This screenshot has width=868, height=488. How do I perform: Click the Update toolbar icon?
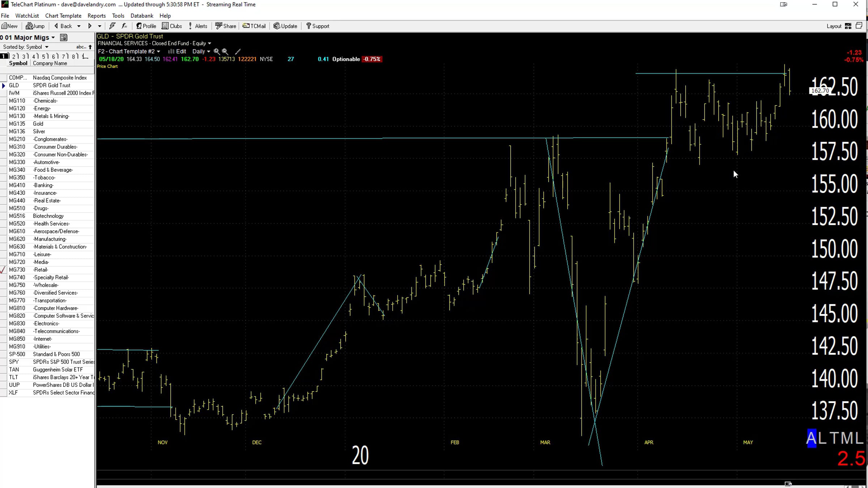point(285,26)
